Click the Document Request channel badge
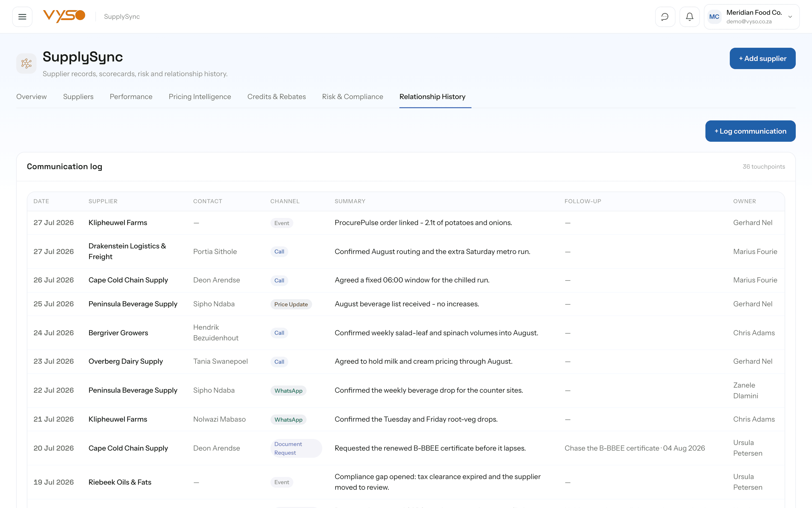This screenshot has width=812, height=508. pos(296,448)
